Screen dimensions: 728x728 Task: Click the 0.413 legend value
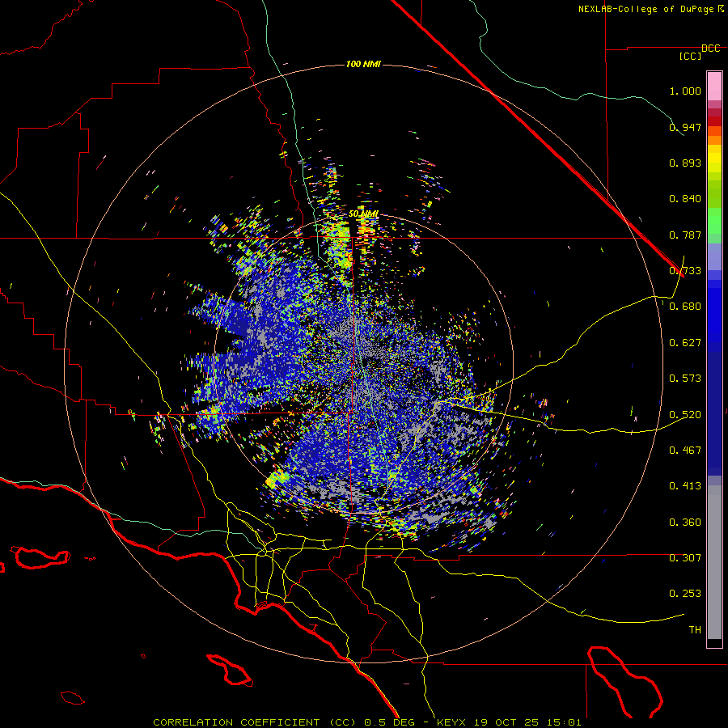[x=685, y=486]
